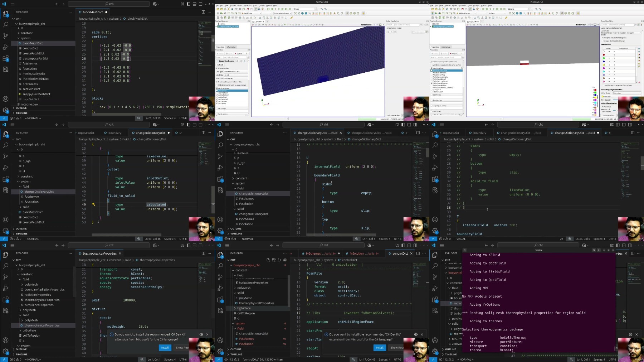The height and width of the screenshot is (362, 644).
Task: Split editor right in controlDict window
Action: (x=418, y=253)
